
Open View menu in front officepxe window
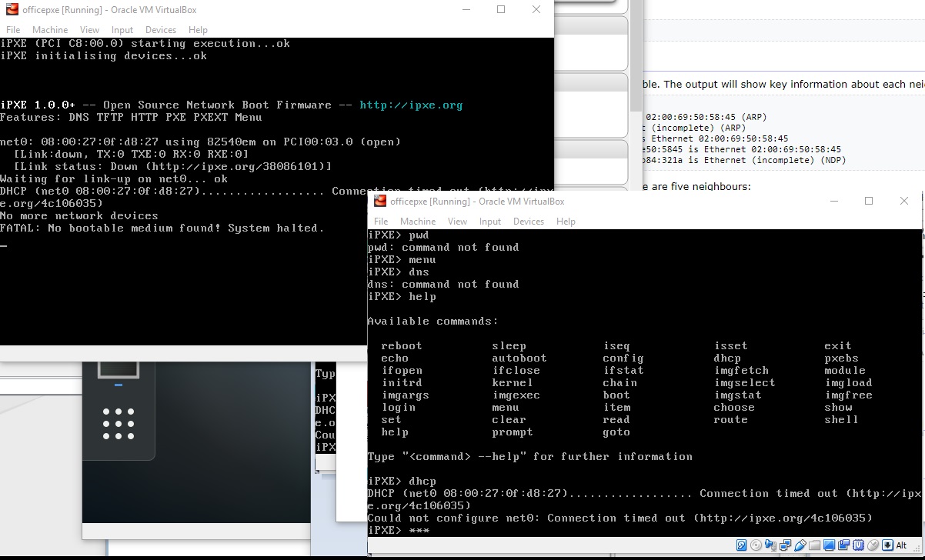pyautogui.click(x=457, y=222)
